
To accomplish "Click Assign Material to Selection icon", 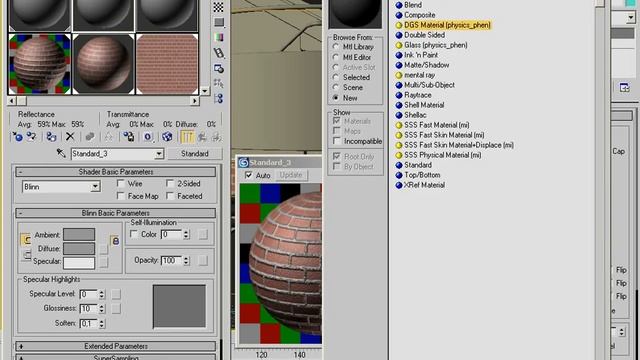I will [51, 137].
